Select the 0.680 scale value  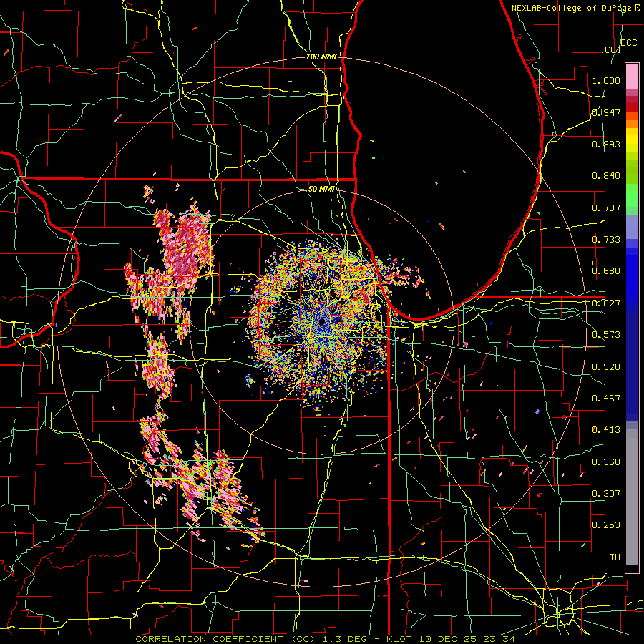[x=606, y=271]
